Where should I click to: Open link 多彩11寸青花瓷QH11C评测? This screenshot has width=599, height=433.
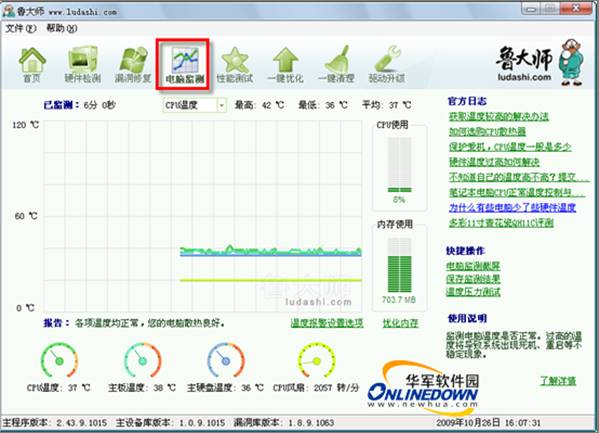click(501, 223)
